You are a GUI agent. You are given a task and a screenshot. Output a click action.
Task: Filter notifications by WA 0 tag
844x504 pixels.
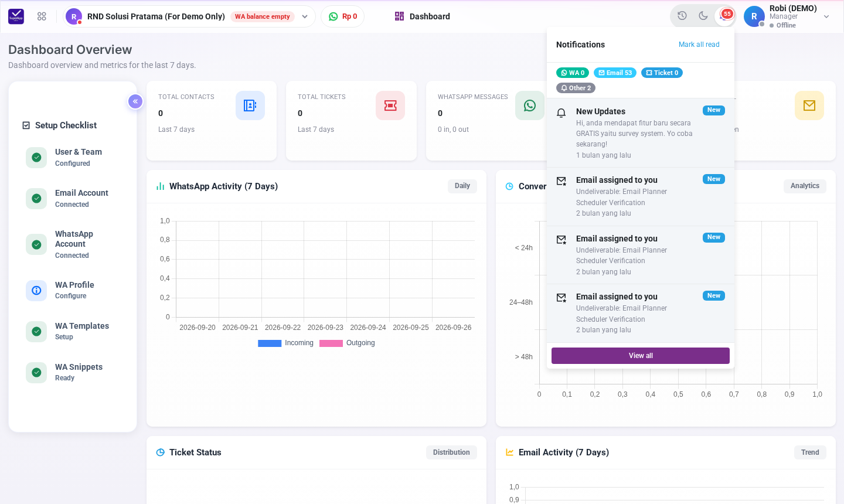coord(573,73)
